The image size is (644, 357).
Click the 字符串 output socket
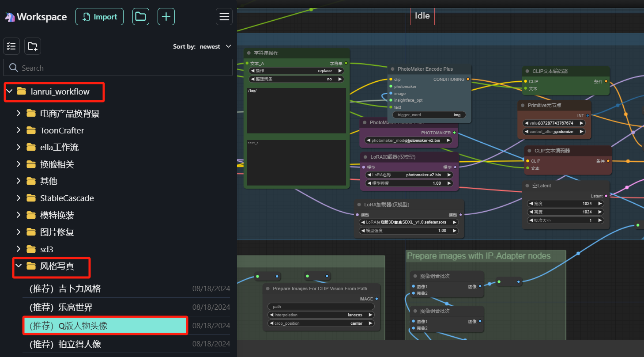[x=346, y=63]
